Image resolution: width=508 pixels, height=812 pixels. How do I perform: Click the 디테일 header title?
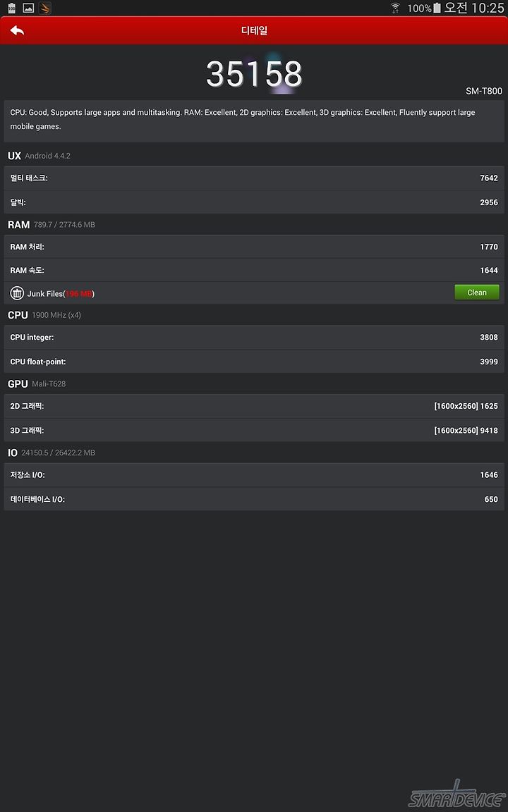pyautogui.click(x=254, y=30)
